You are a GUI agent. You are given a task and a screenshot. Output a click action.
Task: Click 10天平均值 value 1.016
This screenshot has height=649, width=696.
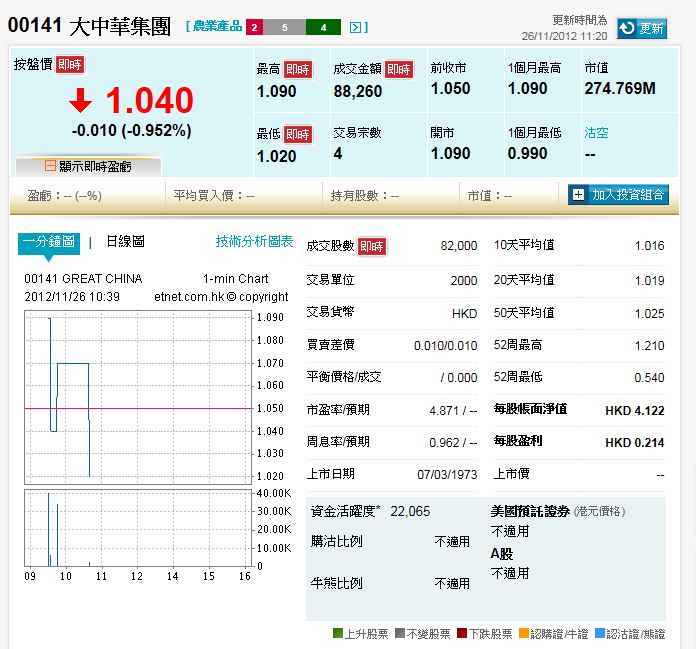tap(649, 246)
